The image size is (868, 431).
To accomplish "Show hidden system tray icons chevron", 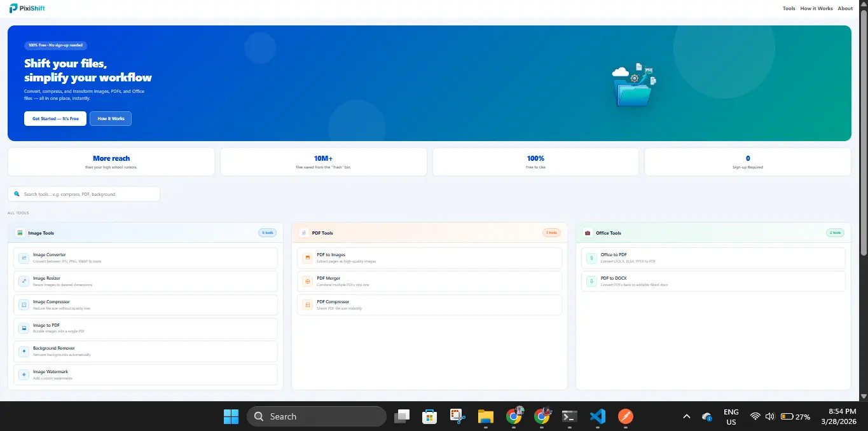I will [686, 416].
